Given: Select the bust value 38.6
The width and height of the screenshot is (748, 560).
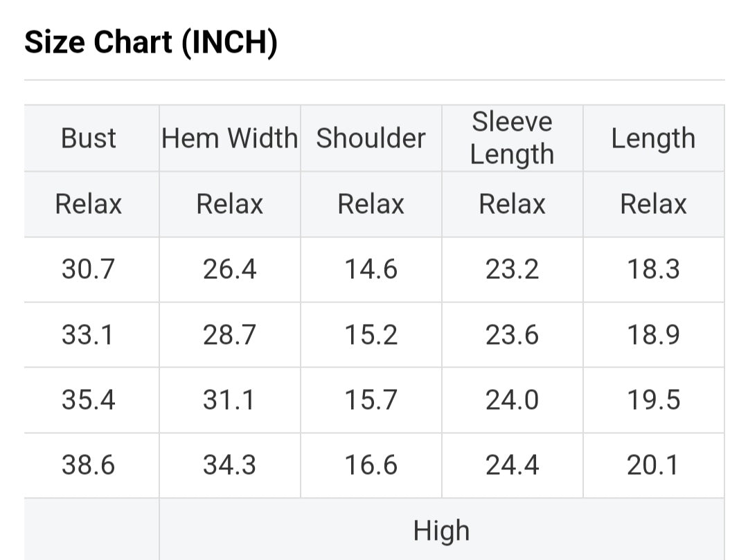Looking at the screenshot, I should point(89,465).
